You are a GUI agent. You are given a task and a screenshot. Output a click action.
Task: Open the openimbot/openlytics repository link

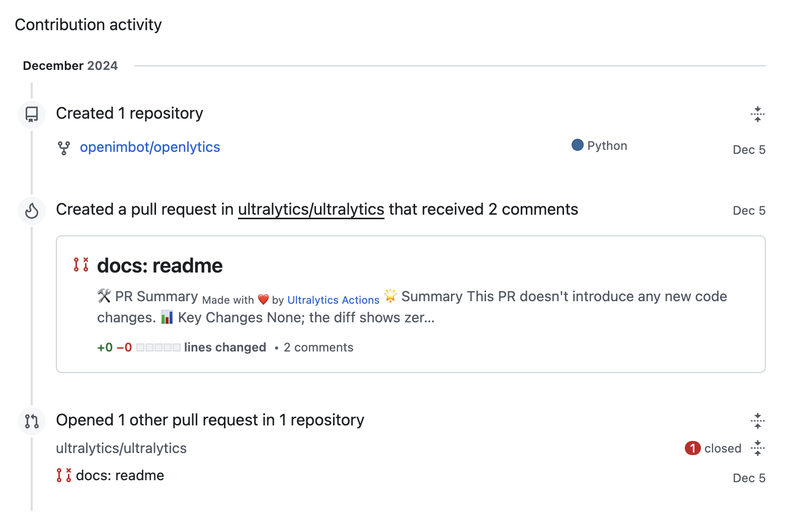(x=150, y=147)
